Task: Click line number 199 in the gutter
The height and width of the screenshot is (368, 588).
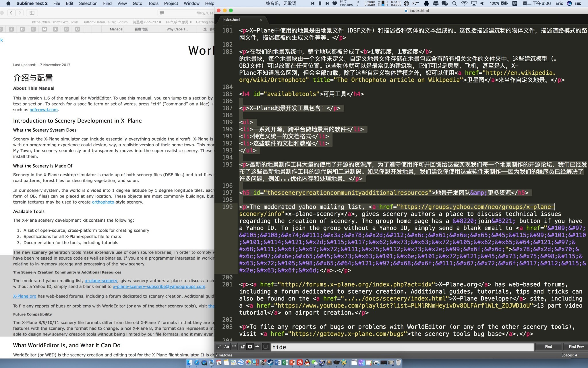Action: pyautogui.click(x=227, y=207)
